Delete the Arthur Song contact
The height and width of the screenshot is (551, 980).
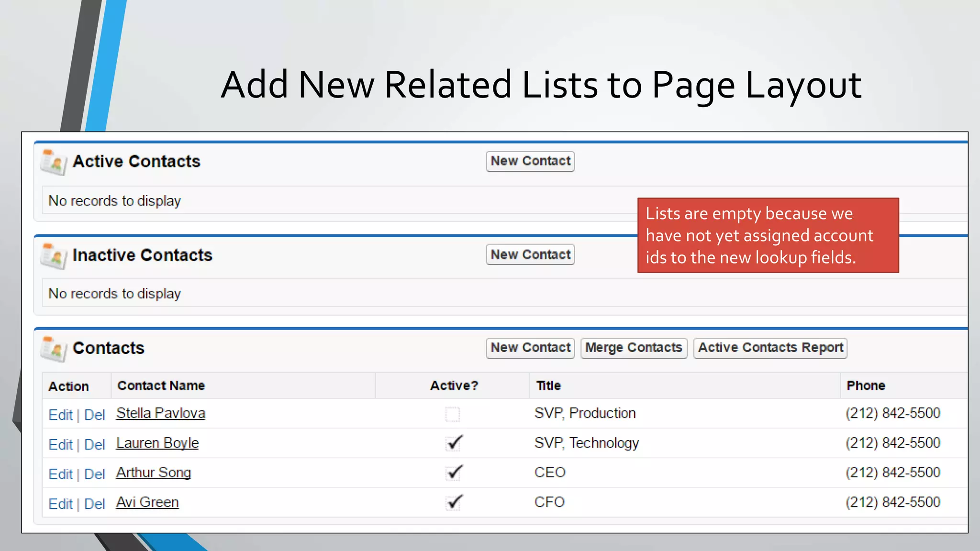(x=95, y=474)
